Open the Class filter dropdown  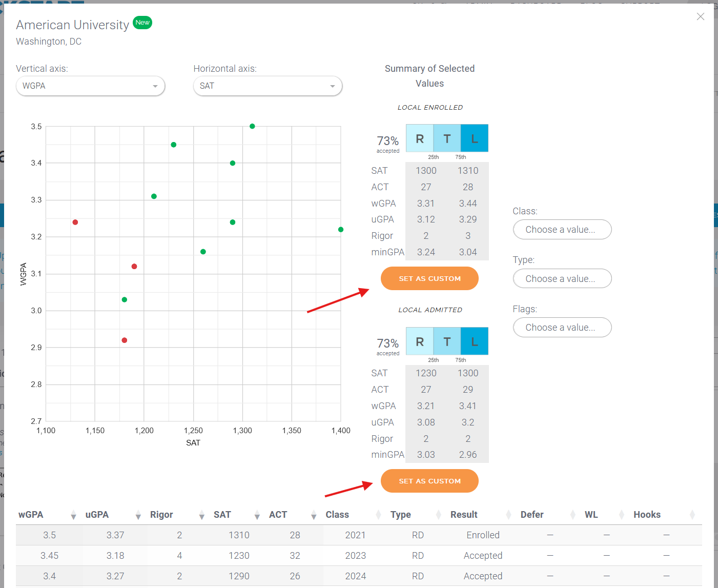tap(562, 230)
